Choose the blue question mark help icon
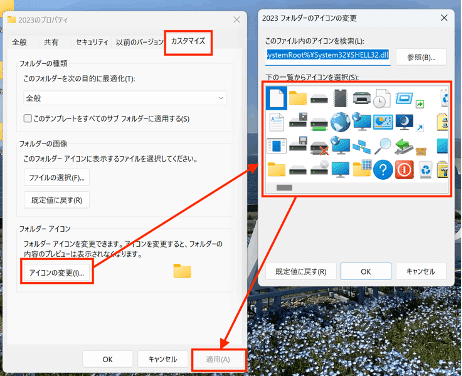Viewport: 462px width, 376px height. [383, 170]
